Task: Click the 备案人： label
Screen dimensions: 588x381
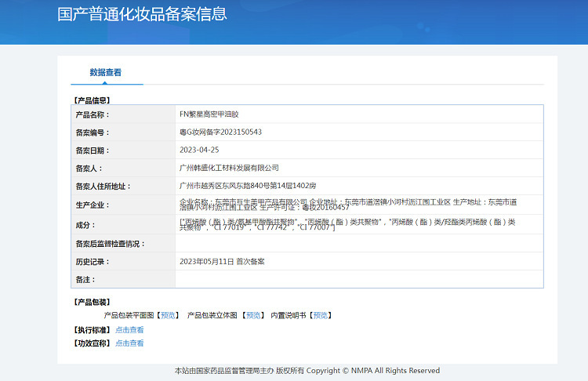Action: (89, 169)
